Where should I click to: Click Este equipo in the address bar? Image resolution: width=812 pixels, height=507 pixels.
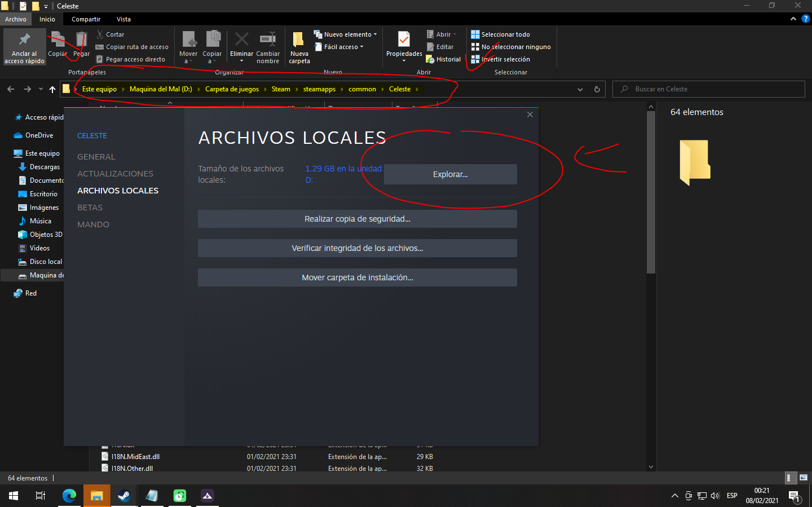[99, 89]
